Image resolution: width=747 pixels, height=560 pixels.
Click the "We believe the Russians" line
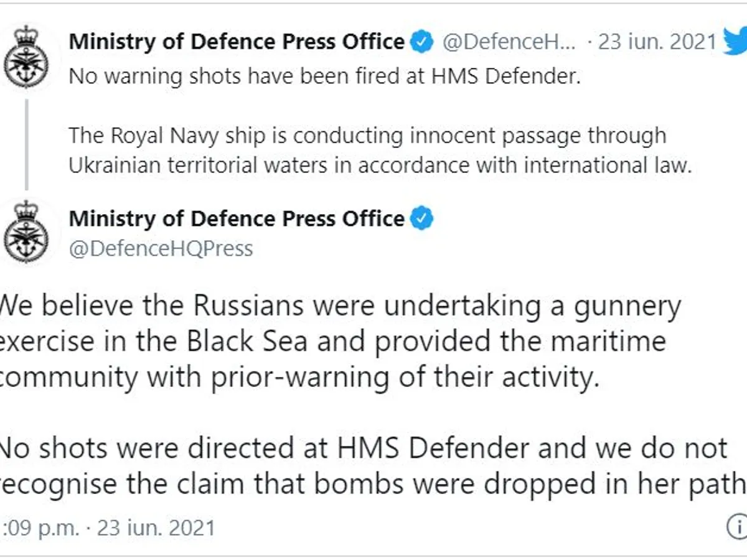click(339, 306)
